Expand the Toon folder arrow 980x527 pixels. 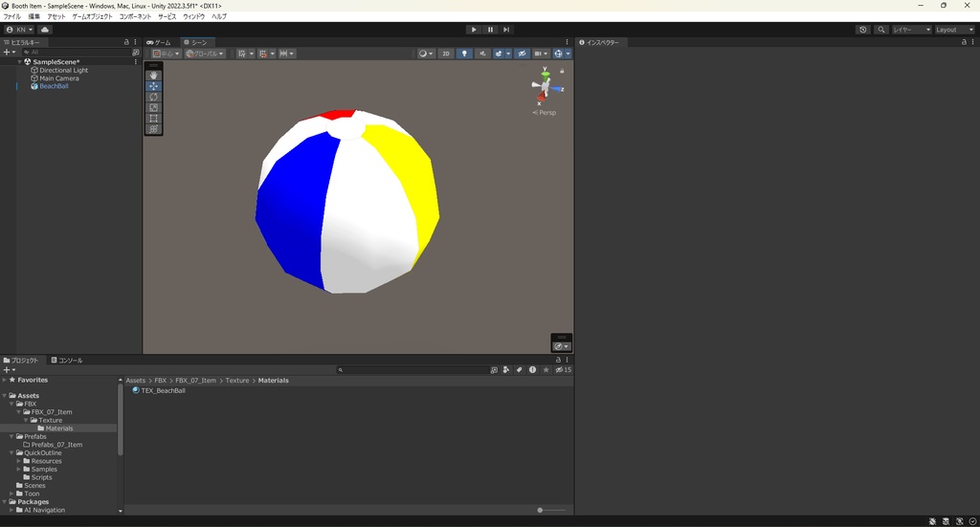click(x=11, y=494)
